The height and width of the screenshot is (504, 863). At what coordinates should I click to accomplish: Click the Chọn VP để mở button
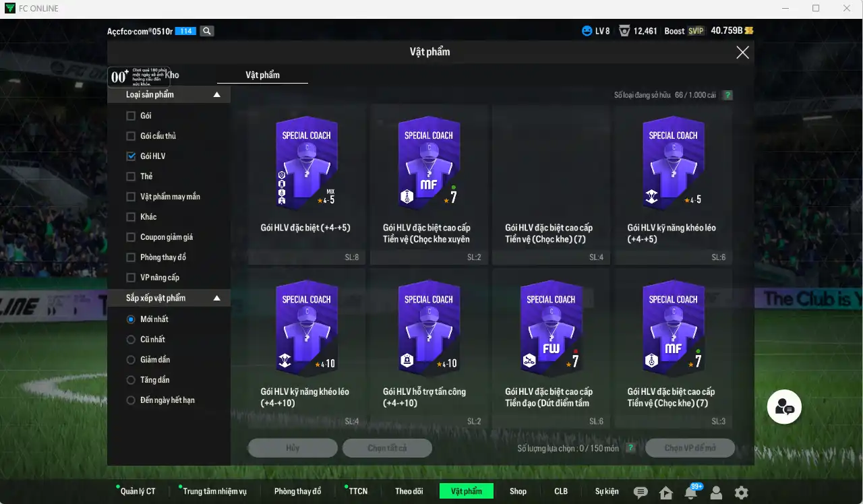(x=690, y=448)
